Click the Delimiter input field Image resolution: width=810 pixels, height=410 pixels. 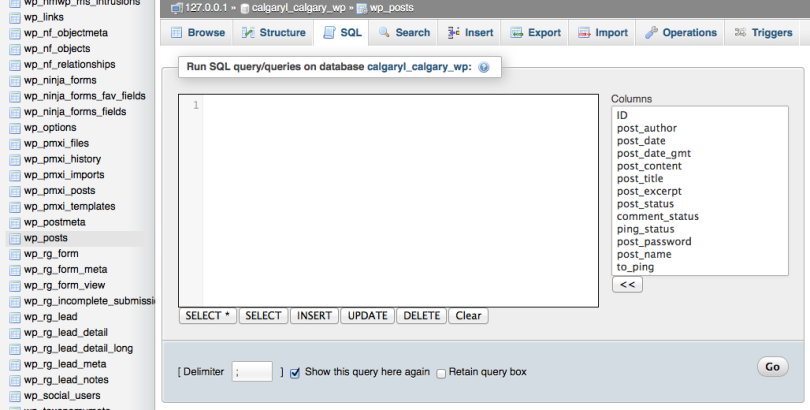pyautogui.click(x=252, y=372)
